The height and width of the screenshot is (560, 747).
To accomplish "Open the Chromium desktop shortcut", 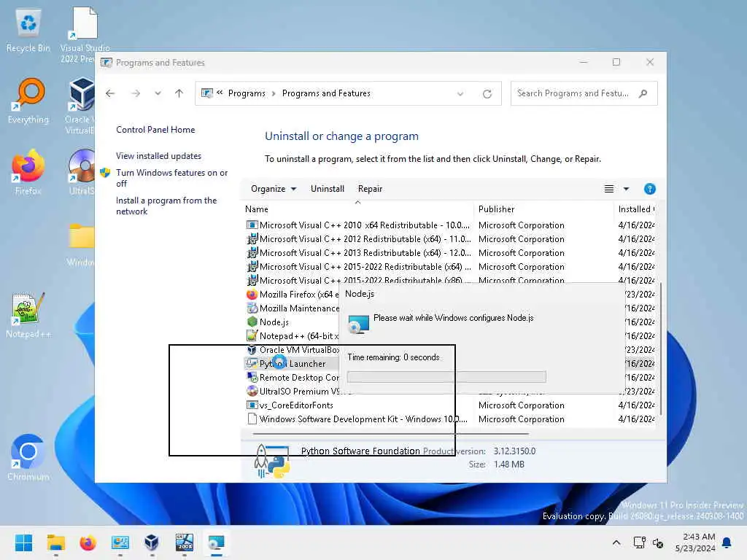I will [28, 458].
